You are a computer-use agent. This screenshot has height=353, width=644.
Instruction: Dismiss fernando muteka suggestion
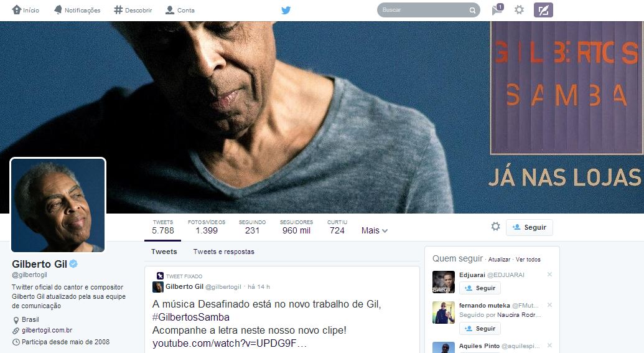pos(549,305)
